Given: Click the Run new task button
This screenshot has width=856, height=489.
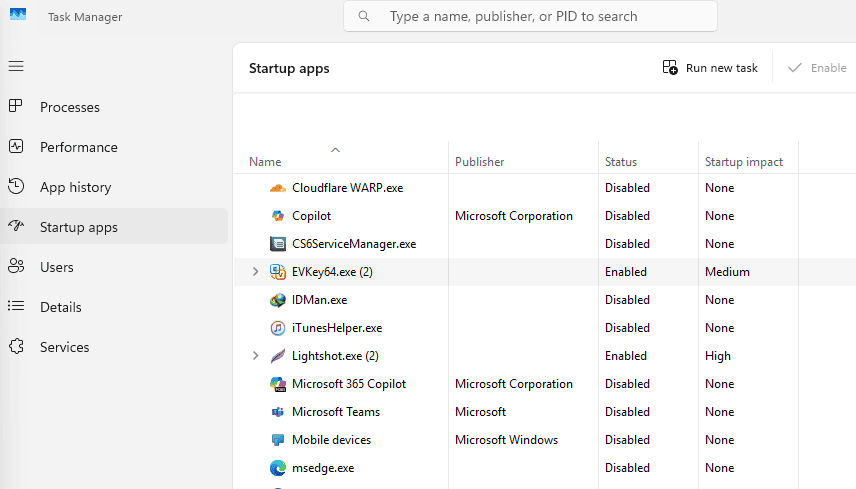Looking at the screenshot, I should (x=710, y=68).
